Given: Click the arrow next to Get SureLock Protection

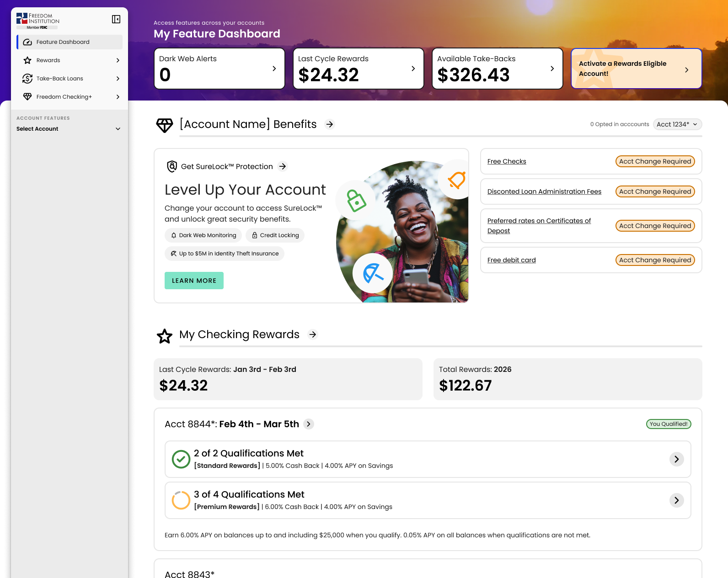Looking at the screenshot, I should (x=283, y=166).
